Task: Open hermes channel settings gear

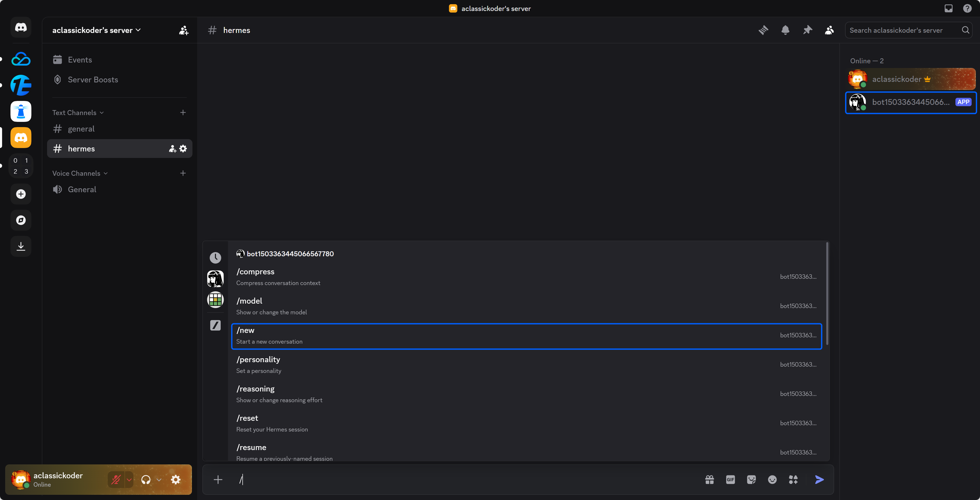Action: pyautogui.click(x=183, y=149)
